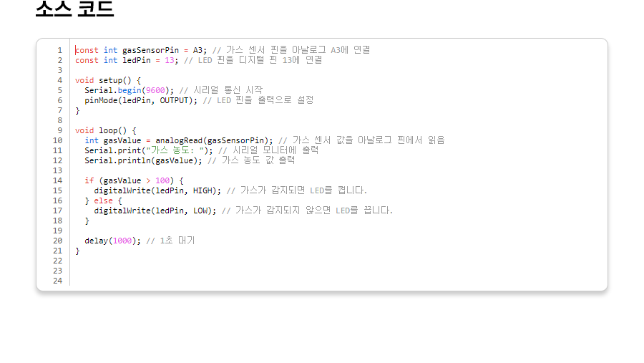Click the threshold value 100 in the if condition
644x363 pixels.
[162, 180]
